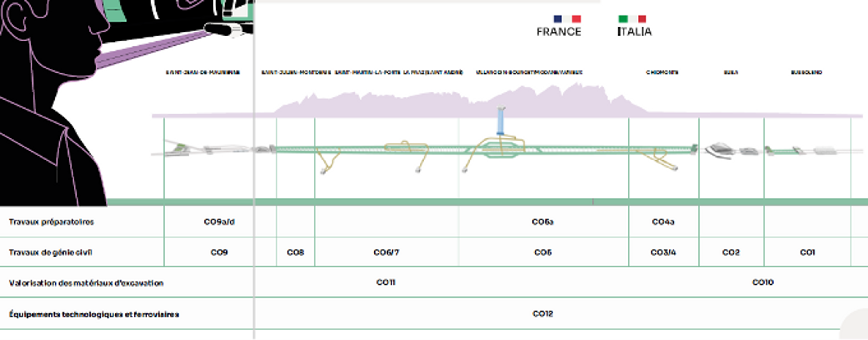Click the Chiomonte location label
Image resolution: width=868 pixels, height=340 pixels.
pyautogui.click(x=662, y=72)
